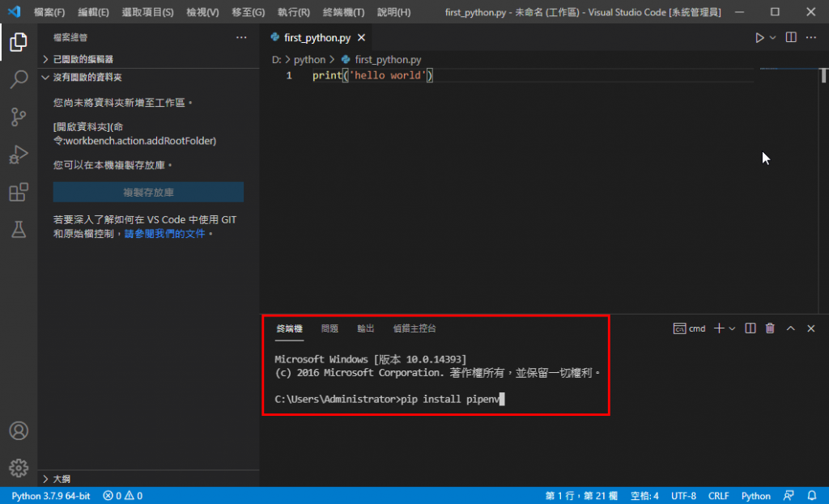Open the Source Control view
829x504 pixels.
pyautogui.click(x=19, y=116)
